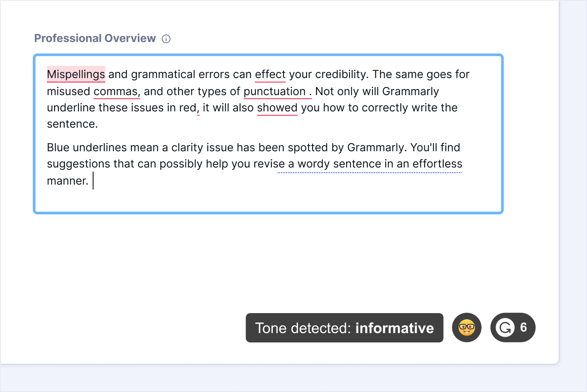Screen dimensions: 587x392
Task: Click the word sentence. ending first paragraph
Action: tap(72, 124)
